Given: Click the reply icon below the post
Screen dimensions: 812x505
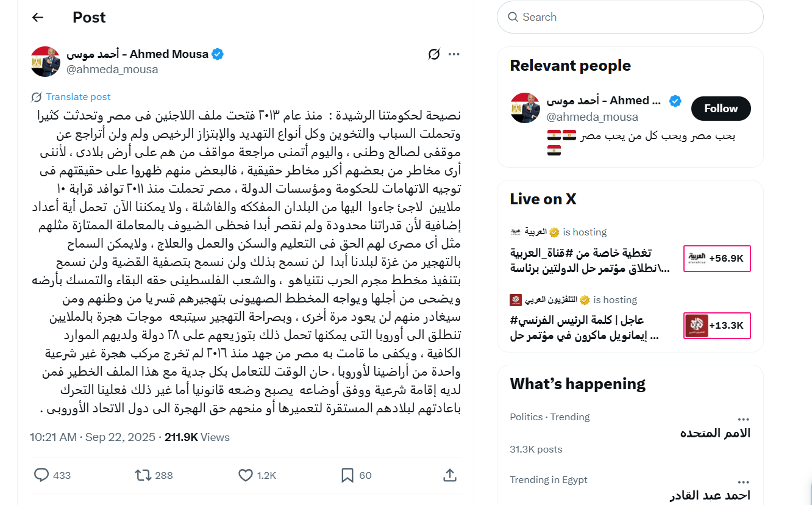Looking at the screenshot, I should 40,475.
